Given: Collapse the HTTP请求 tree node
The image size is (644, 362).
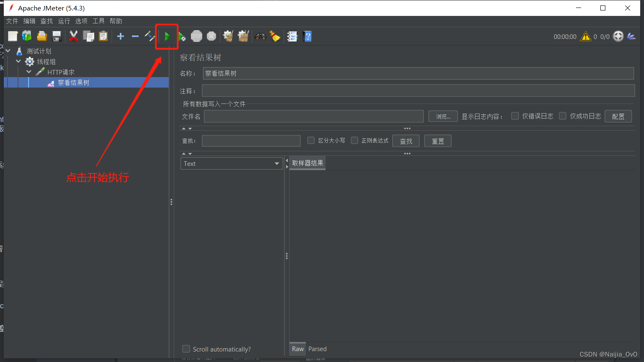Looking at the screenshot, I should 29,72.
